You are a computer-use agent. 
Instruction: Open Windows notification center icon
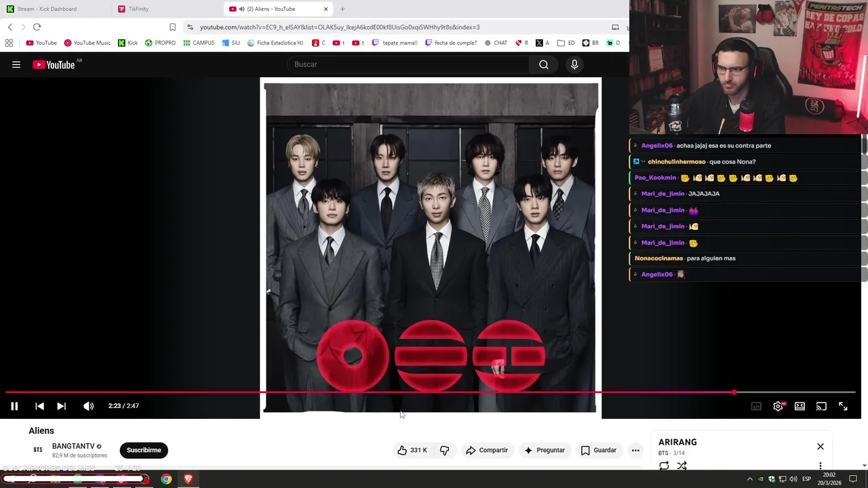coord(853,479)
